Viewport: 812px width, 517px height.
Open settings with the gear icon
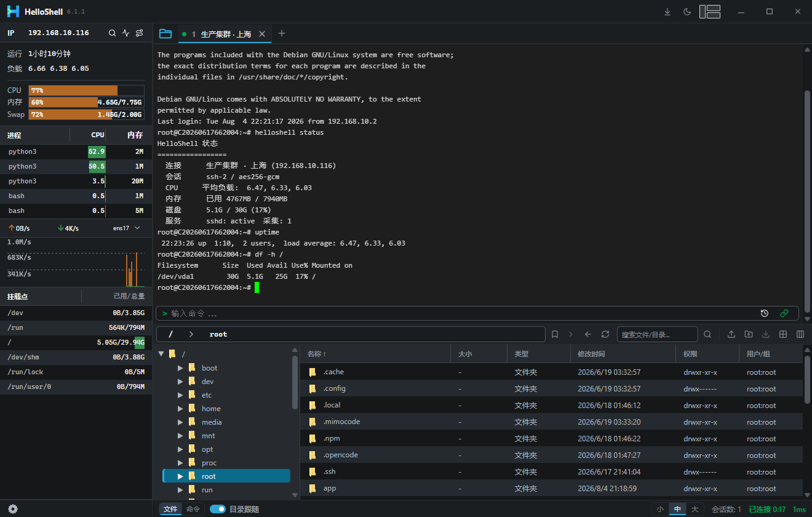tap(13, 509)
